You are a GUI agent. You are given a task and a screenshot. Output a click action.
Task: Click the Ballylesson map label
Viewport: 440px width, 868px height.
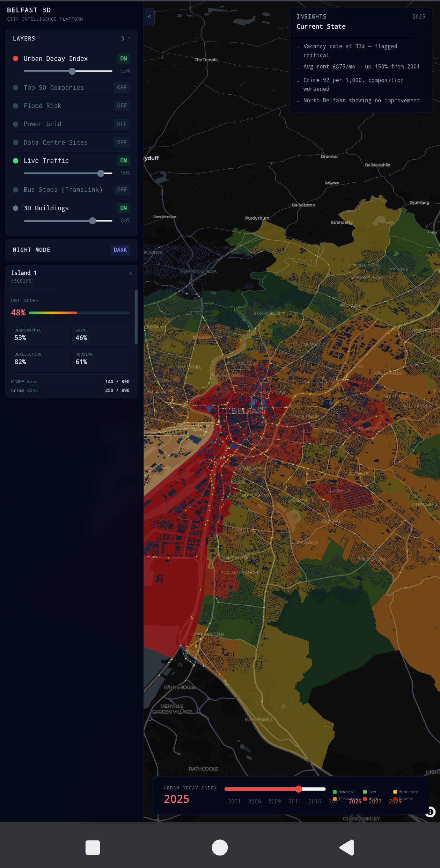tap(303, 205)
